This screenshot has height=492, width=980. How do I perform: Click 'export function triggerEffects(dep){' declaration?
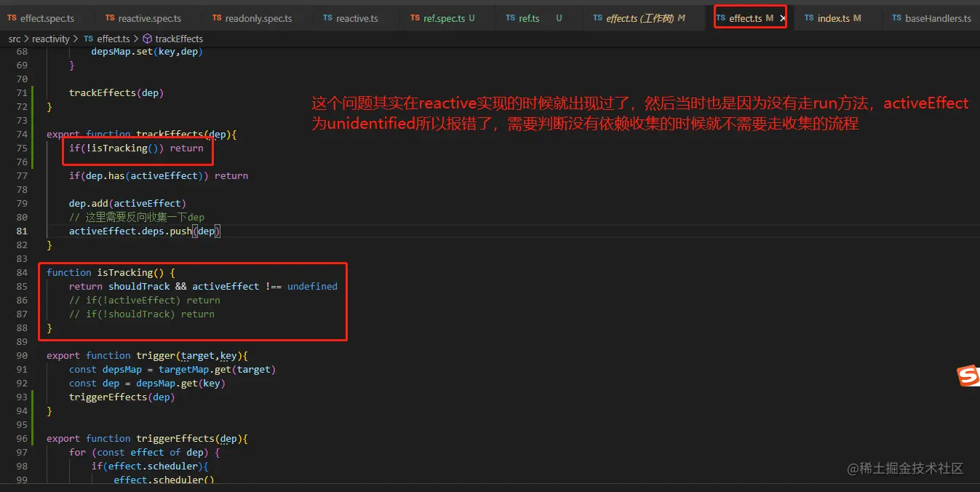click(x=148, y=439)
